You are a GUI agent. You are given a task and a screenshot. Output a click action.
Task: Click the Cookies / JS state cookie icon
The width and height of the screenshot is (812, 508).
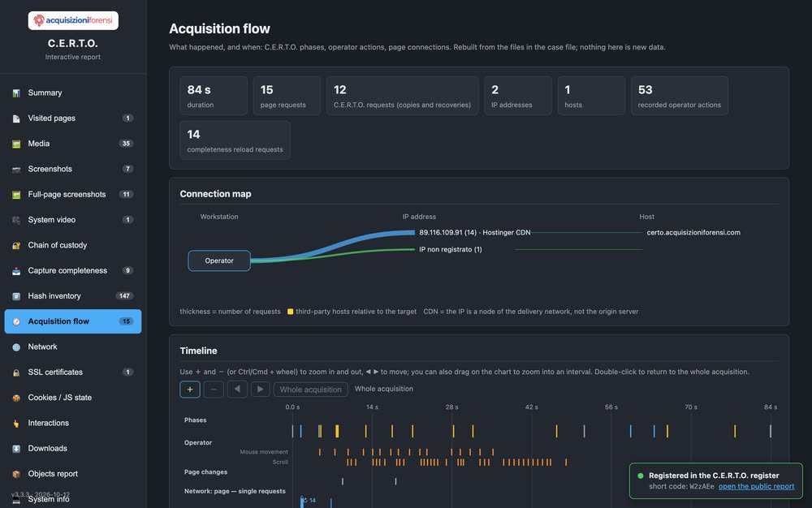click(16, 398)
